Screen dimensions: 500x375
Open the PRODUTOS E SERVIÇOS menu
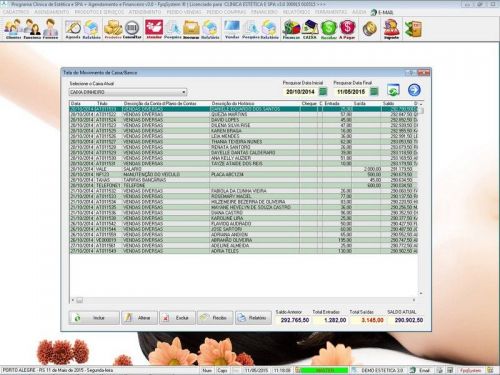(99, 12)
